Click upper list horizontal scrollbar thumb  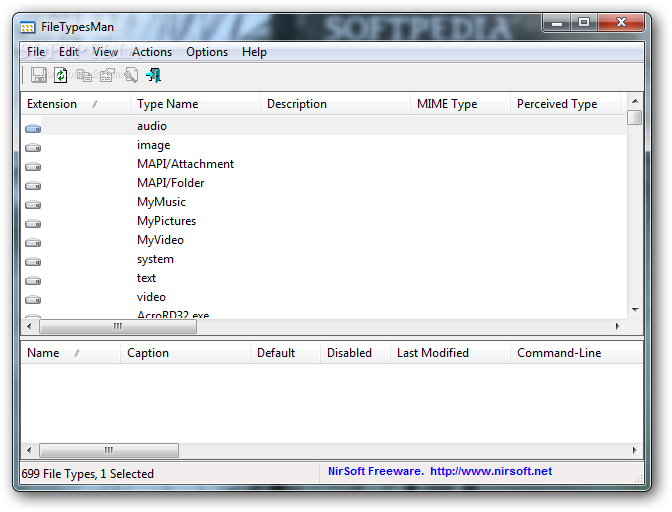[118, 326]
